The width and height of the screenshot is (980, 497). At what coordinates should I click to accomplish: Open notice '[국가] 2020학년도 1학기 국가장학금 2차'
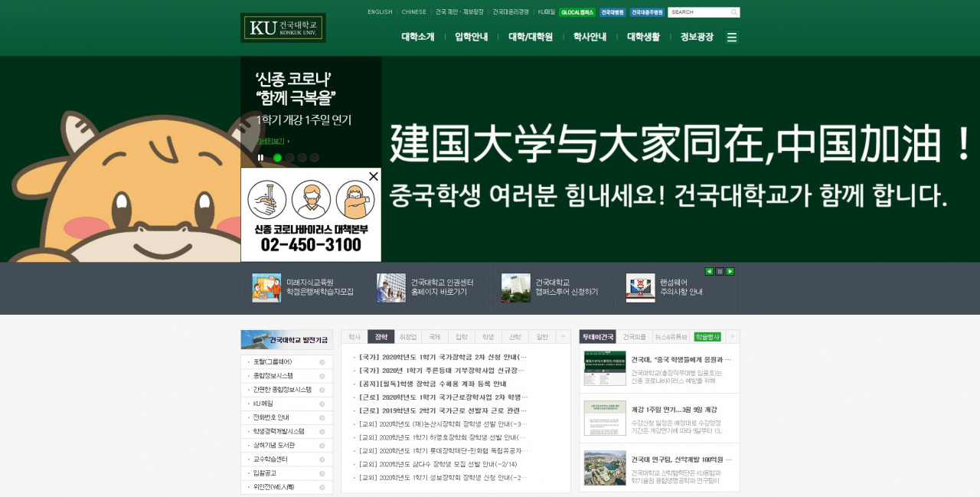pyautogui.click(x=443, y=357)
